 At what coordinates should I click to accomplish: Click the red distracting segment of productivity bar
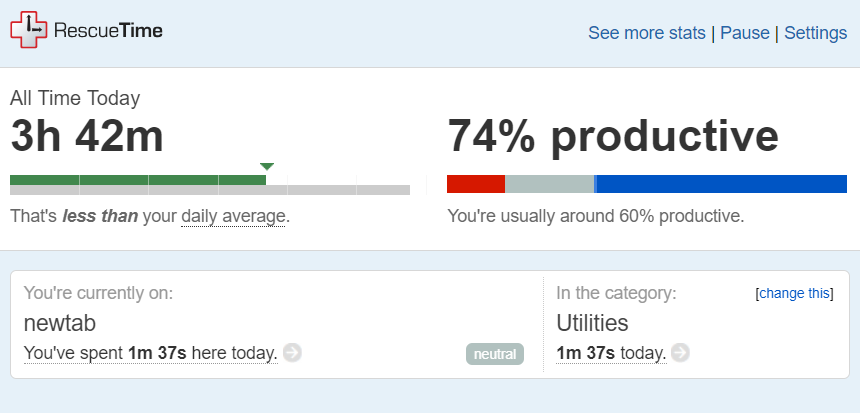coord(476,184)
